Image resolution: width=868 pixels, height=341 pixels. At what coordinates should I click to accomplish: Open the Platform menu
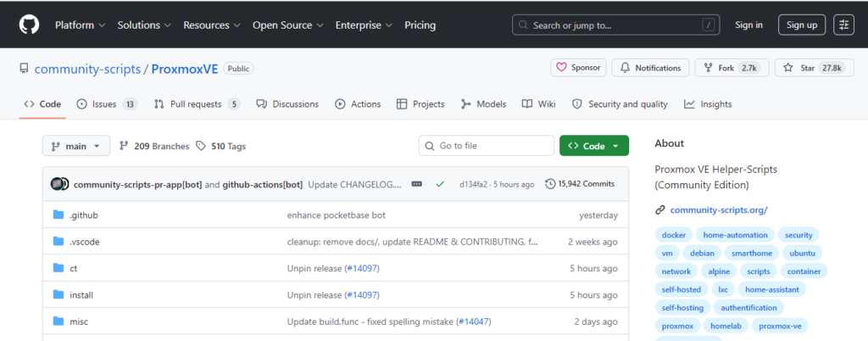pyautogui.click(x=80, y=25)
